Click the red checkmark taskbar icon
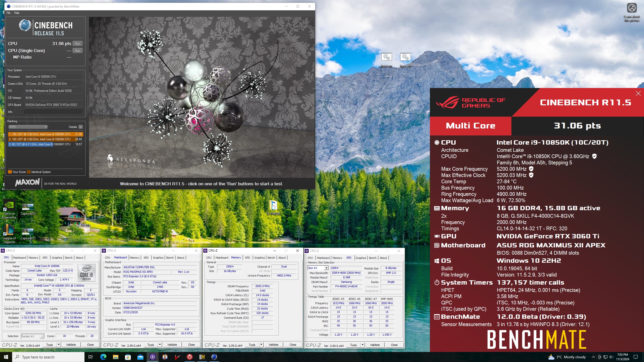The image size is (644, 362). coord(177,357)
